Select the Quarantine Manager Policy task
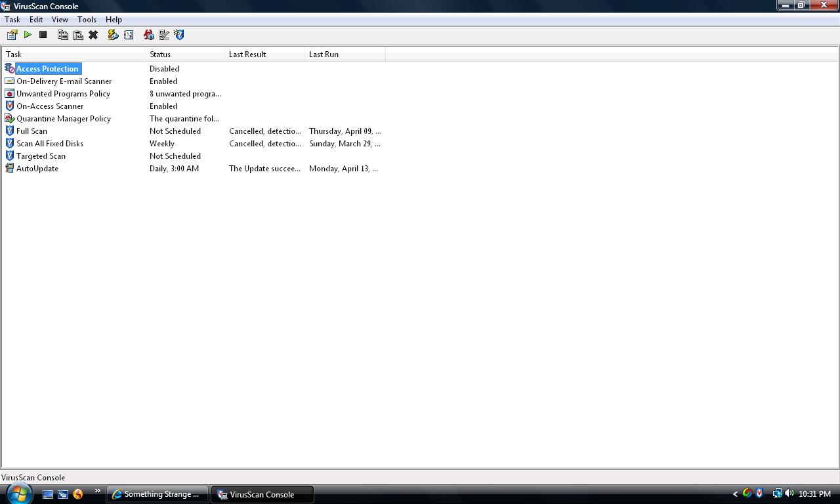This screenshot has width=840, height=504. click(x=64, y=118)
